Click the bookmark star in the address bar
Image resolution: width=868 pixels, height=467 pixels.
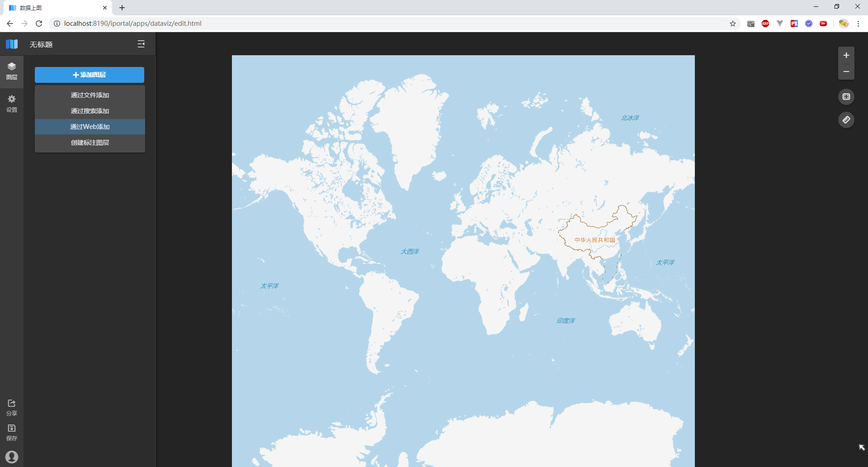tap(733, 23)
